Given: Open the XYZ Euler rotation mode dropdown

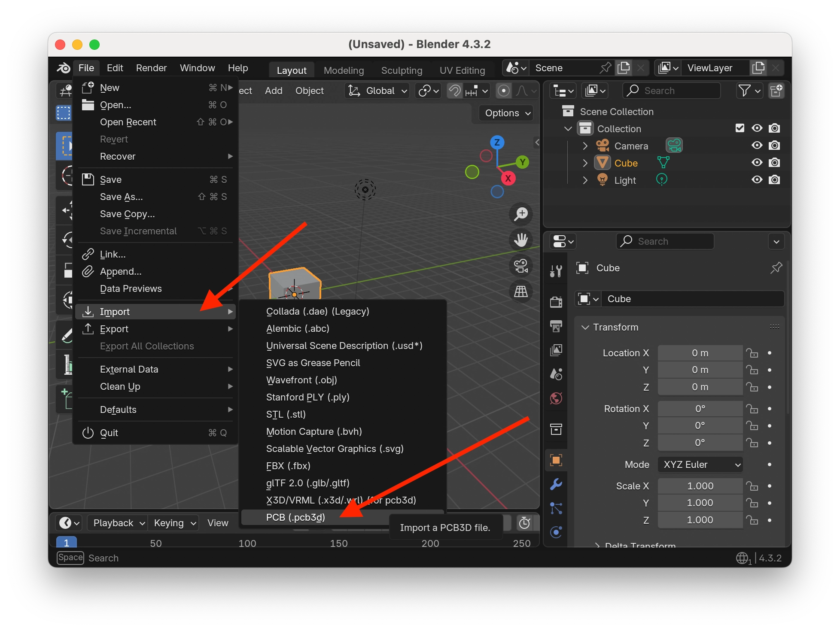Looking at the screenshot, I should (x=700, y=464).
